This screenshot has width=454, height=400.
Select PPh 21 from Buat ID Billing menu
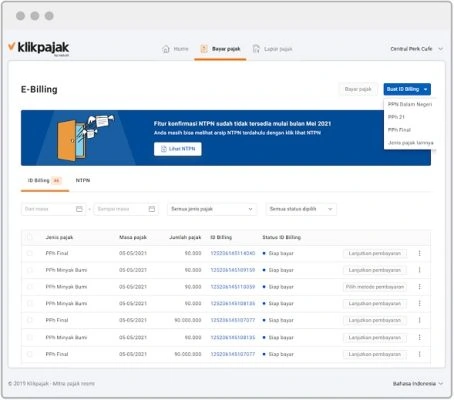[x=396, y=117]
